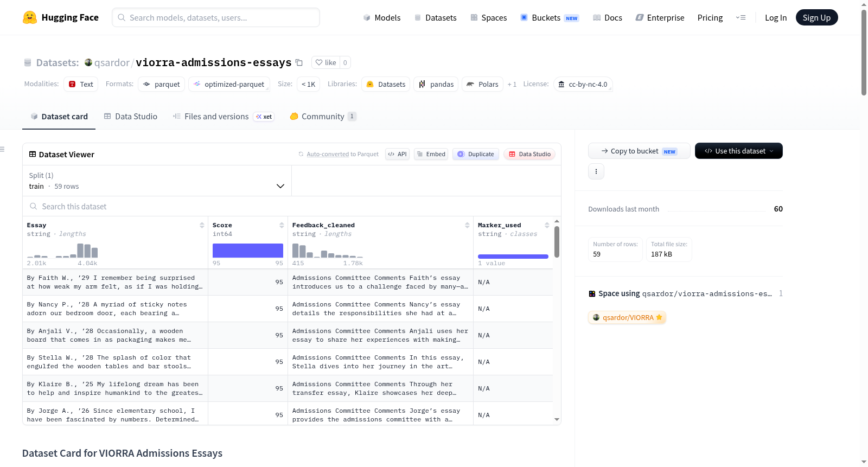Click Copy to bucket button
868x467 pixels.
639,151
